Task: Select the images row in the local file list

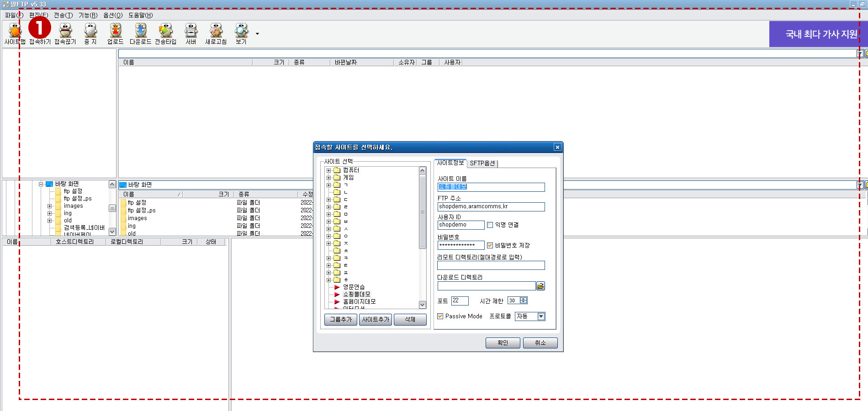Action: click(138, 218)
